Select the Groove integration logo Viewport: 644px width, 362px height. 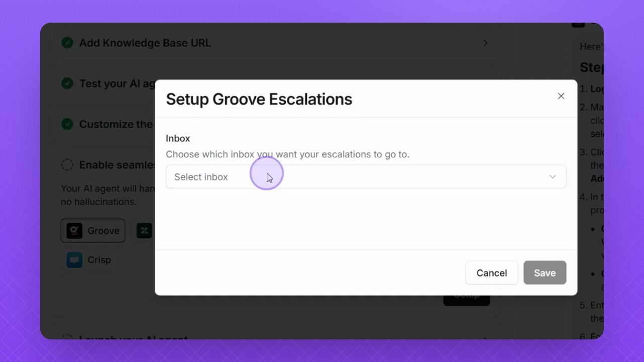click(75, 231)
